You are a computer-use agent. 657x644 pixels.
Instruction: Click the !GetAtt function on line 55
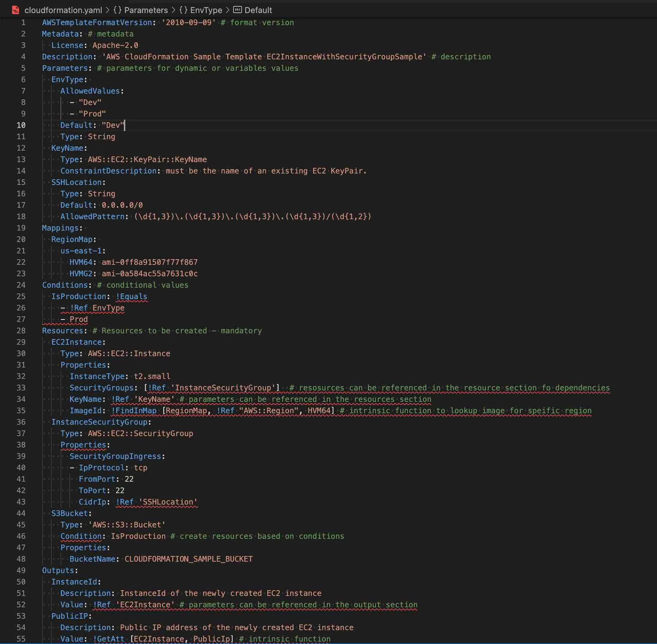pos(109,639)
